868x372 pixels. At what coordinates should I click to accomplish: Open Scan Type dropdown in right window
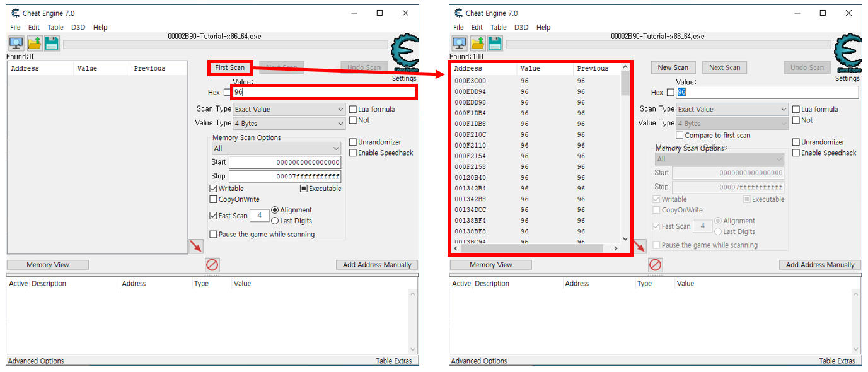click(x=732, y=109)
